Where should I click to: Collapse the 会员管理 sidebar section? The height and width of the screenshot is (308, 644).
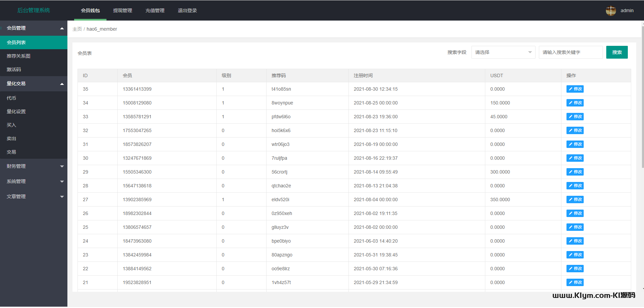click(34, 28)
